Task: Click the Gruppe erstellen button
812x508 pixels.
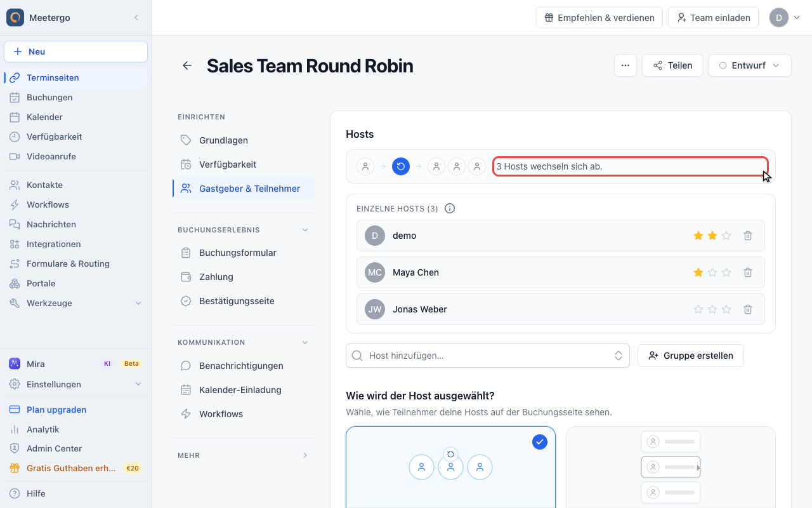Action: point(691,356)
